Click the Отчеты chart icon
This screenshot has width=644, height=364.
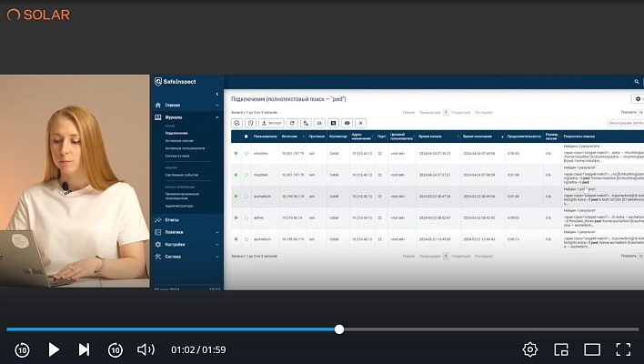click(x=158, y=220)
